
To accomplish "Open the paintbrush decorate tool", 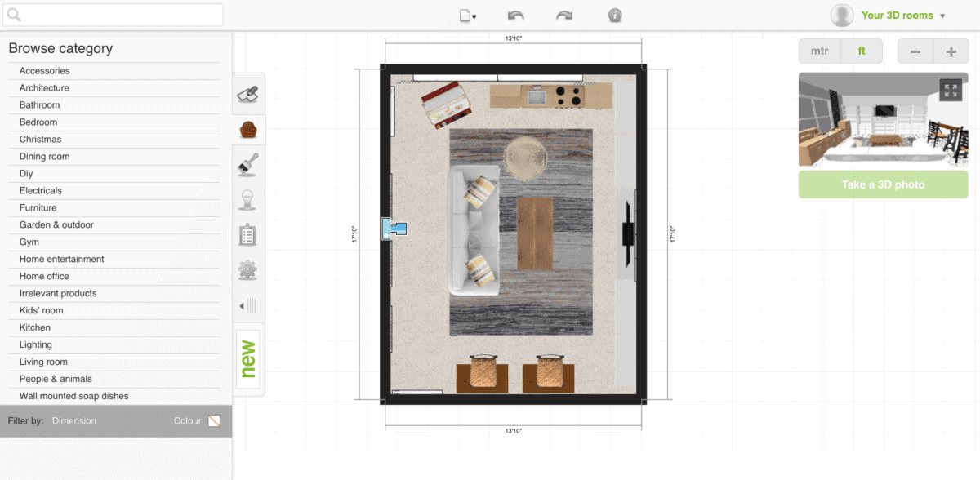I will click(x=248, y=165).
